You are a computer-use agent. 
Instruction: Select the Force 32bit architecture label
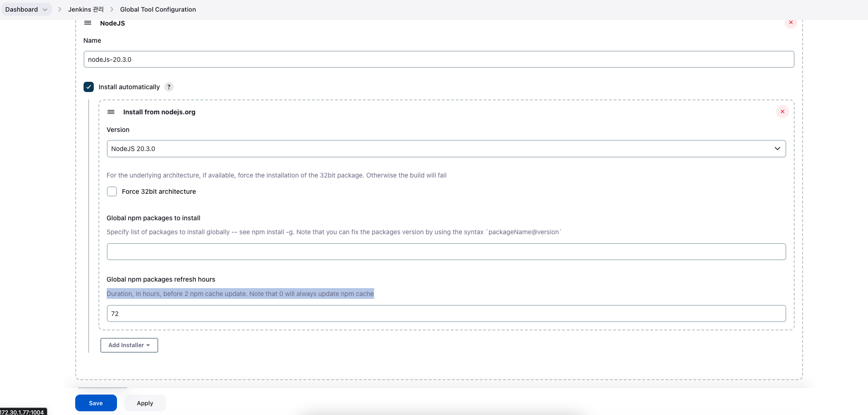159,191
